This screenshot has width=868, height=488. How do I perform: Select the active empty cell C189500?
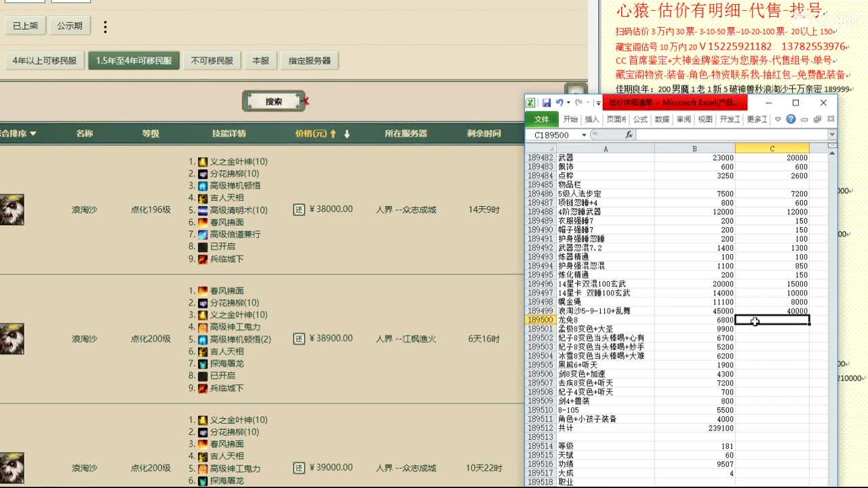(772, 320)
